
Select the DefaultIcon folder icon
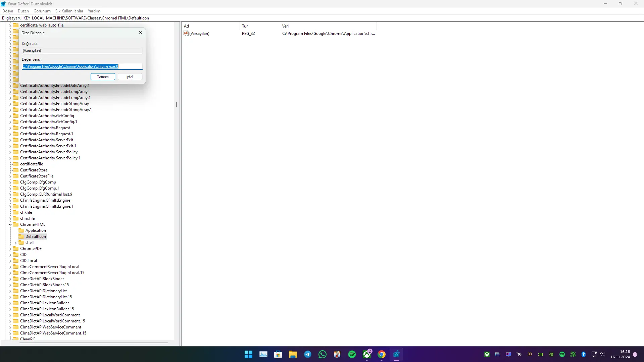[21, 237]
